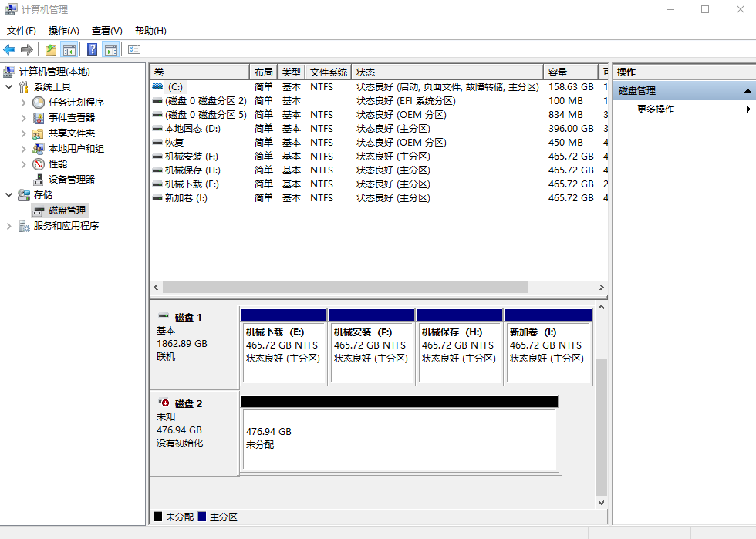Collapse the 存储 tree node
This screenshot has height=539, width=756.
(x=8, y=195)
